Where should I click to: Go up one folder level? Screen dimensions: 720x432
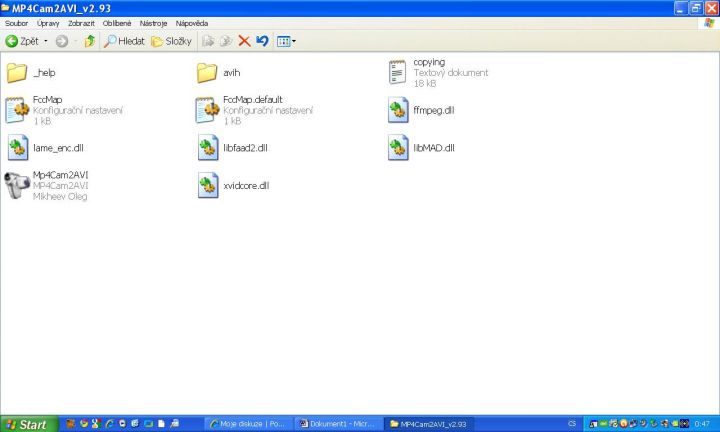[x=90, y=41]
